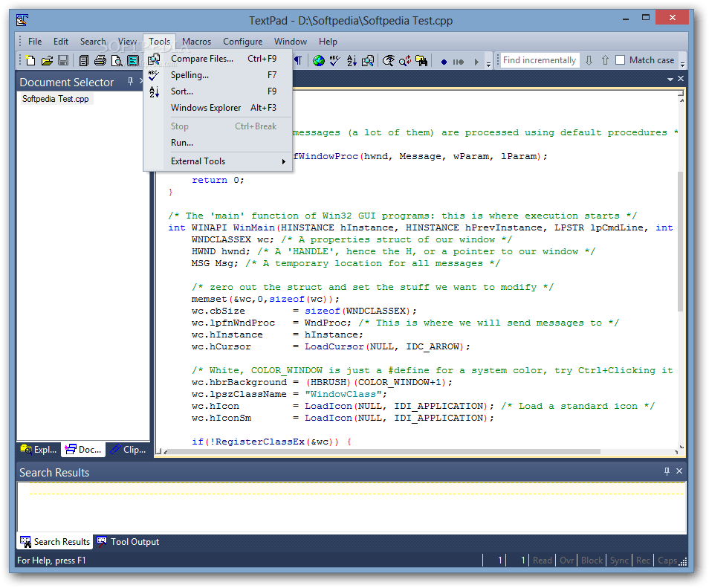The image size is (709, 588).
Task: Click the Find incrementally input box
Action: click(x=540, y=60)
